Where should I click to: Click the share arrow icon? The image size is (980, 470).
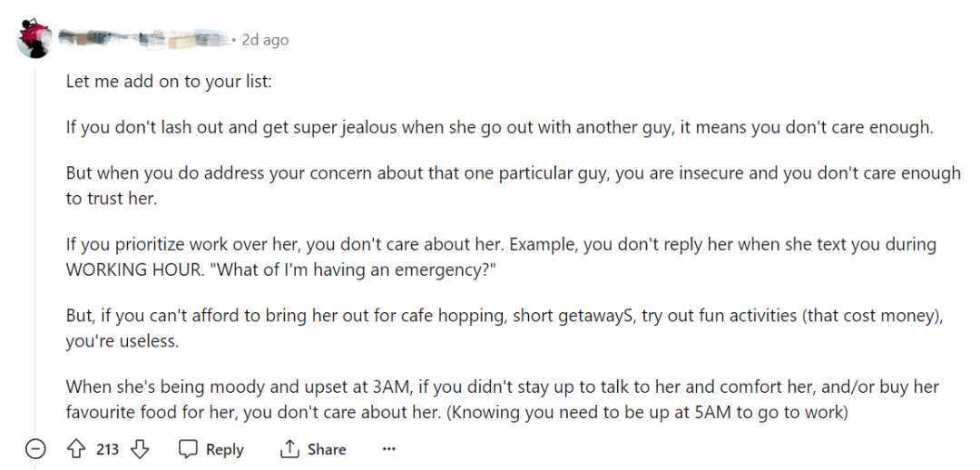point(289,449)
